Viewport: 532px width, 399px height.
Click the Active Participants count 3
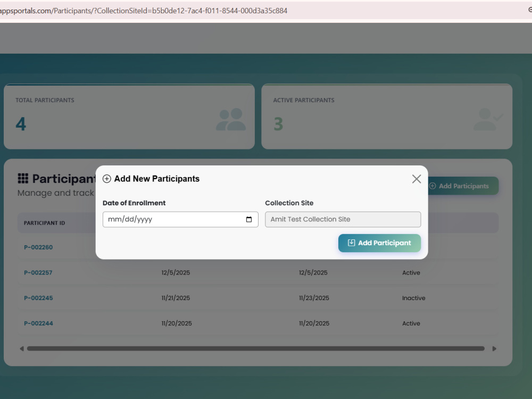click(x=278, y=124)
